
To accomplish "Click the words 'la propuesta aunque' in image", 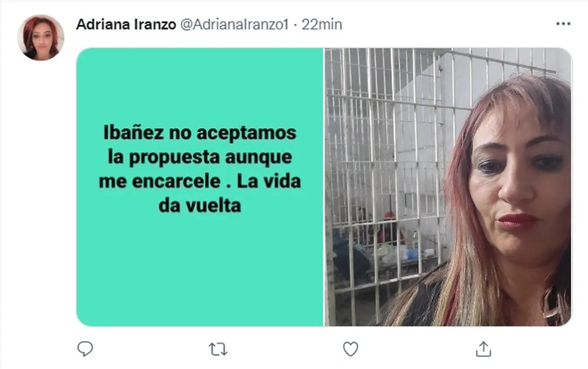I will tap(200, 158).
